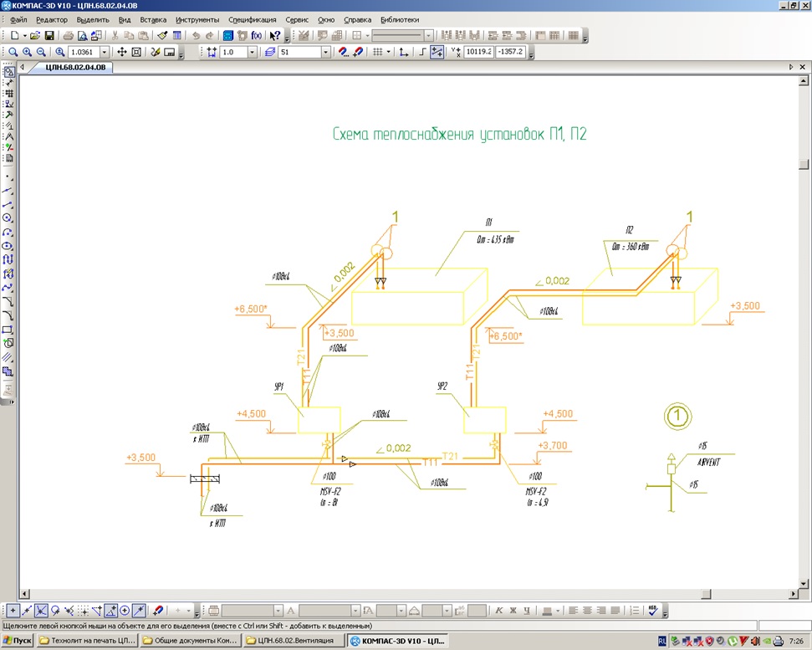The width and height of the screenshot is (812, 650).
Task: Switch to the ЦЛН.68.02.04.ОВ document tab
Action: (75, 67)
